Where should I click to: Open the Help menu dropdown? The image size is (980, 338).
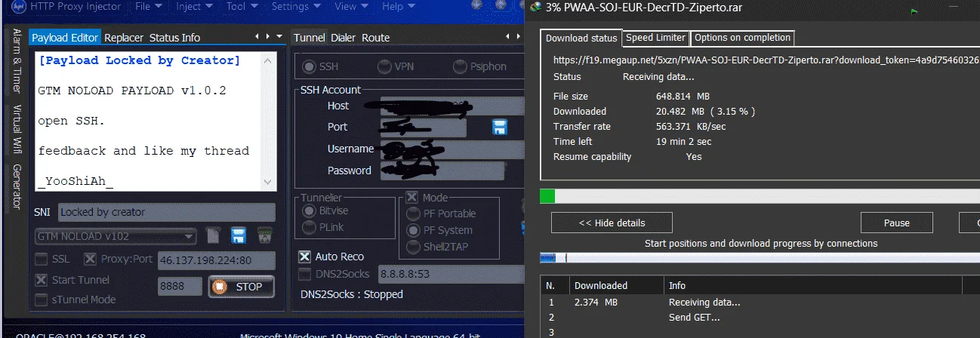[x=399, y=7]
